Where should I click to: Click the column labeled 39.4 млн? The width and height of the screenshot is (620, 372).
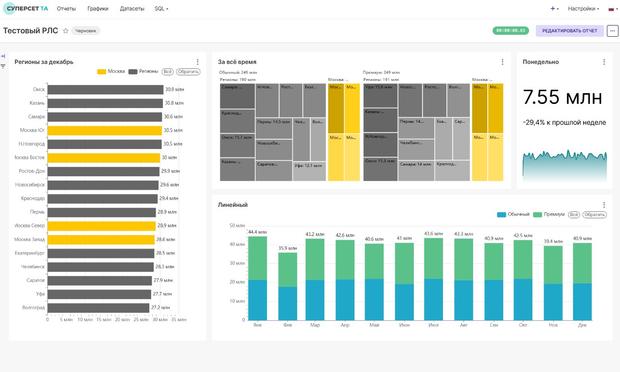(553, 283)
